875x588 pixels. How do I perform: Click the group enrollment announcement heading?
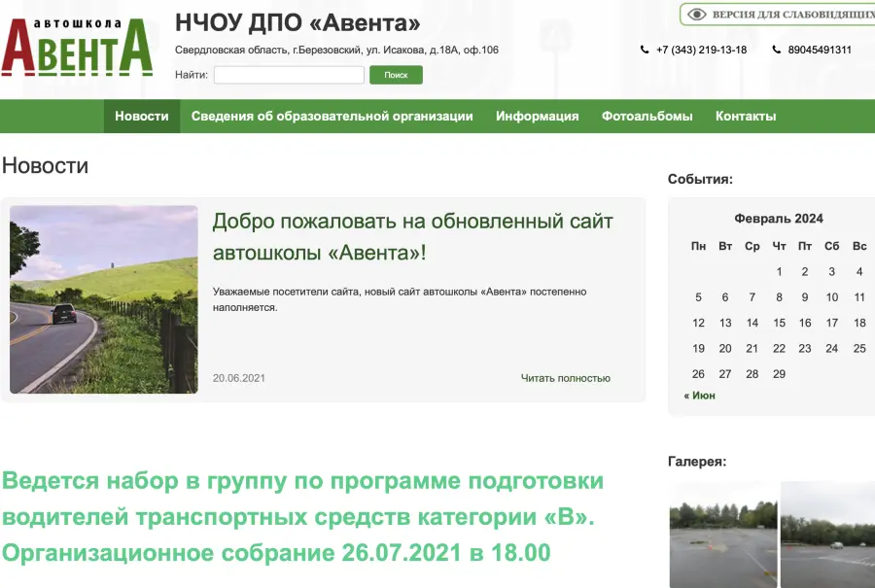(303, 517)
